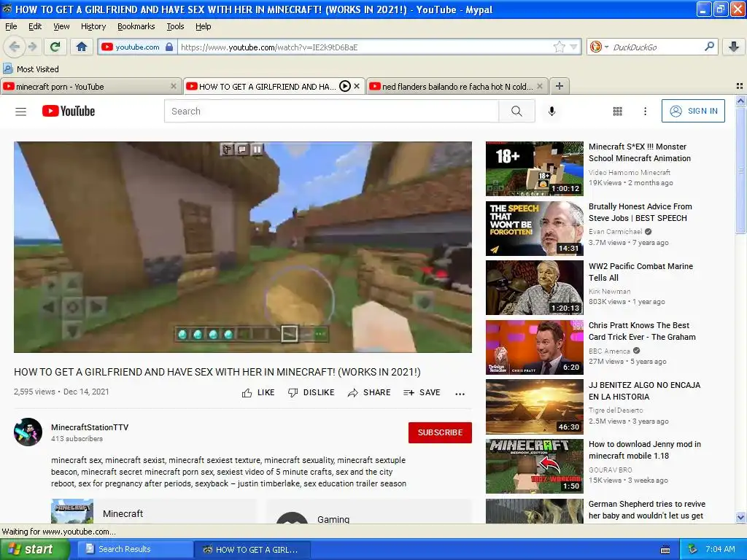This screenshot has width=747, height=560.
Task: Open the History menu
Action: pos(93,26)
